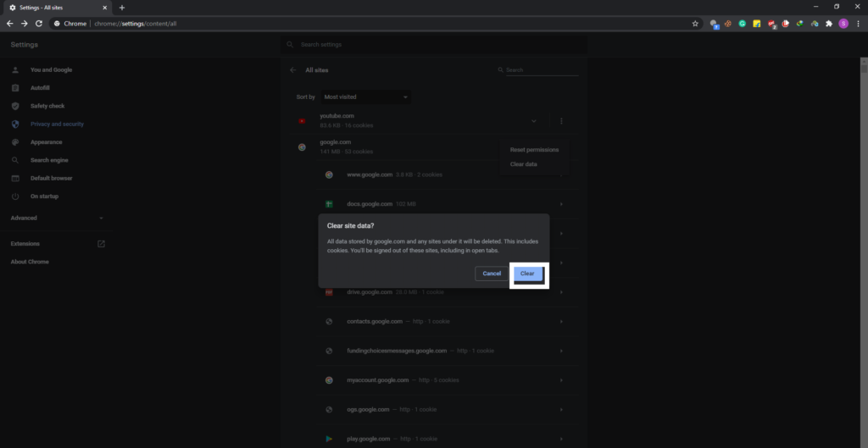Open myaccount.google.com site details
Image resolution: width=868 pixels, height=448 pixels.
click(x=448, y=380)
